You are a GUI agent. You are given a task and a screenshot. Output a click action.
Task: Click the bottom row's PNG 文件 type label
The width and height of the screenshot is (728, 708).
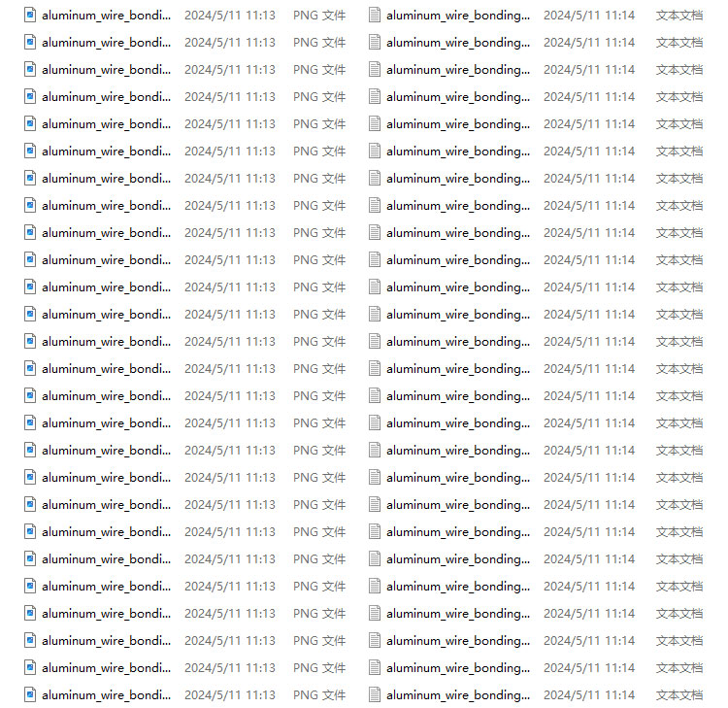click(x=319, y=695)
